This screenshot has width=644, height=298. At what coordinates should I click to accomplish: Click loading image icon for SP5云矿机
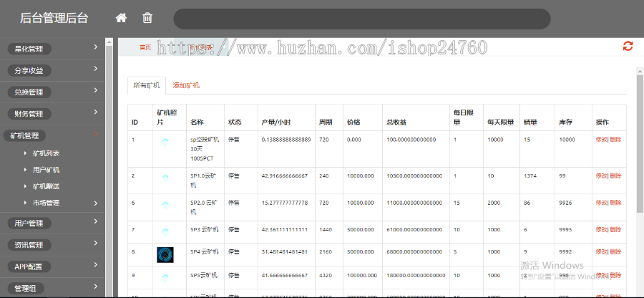point(165,278)
